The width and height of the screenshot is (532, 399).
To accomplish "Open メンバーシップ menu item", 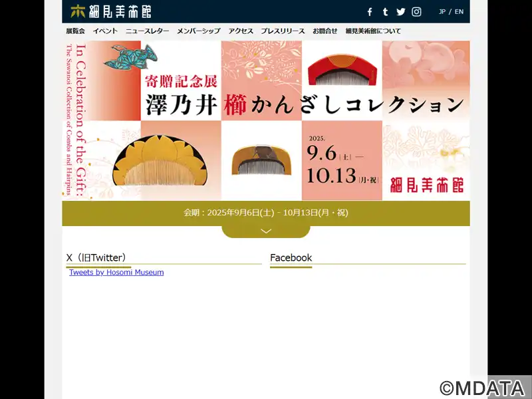I will [198, 31].
